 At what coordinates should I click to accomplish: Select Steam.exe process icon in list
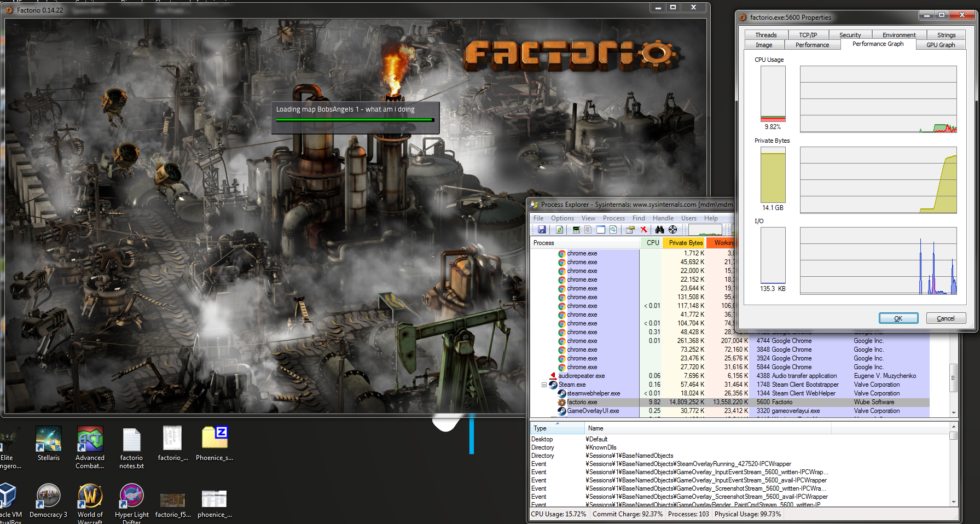[x=553, y=385]
